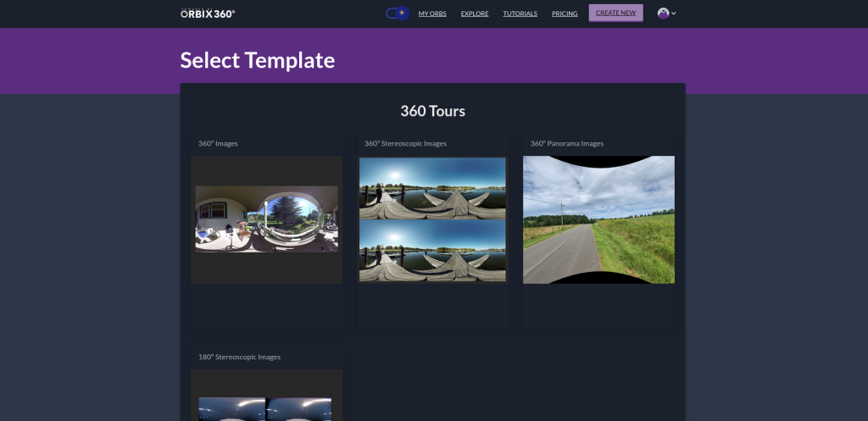Screen dimensions: 868x421
Task: Open the My Orbs page
Action: pos(432,14)
